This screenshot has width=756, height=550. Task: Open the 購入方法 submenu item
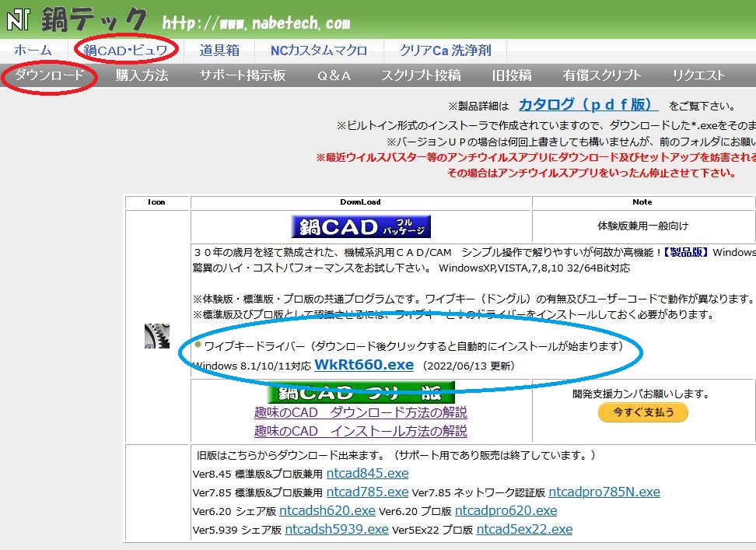(x=142, y=75)
